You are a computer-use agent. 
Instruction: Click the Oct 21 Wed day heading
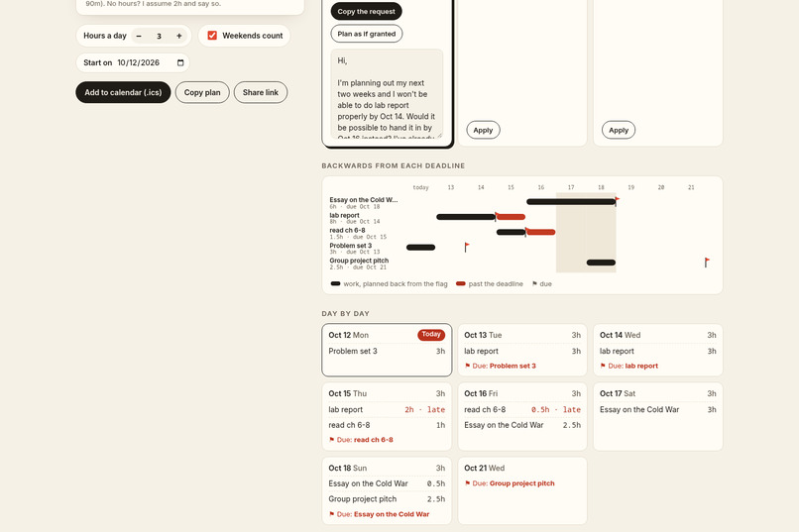pos(484,468)
